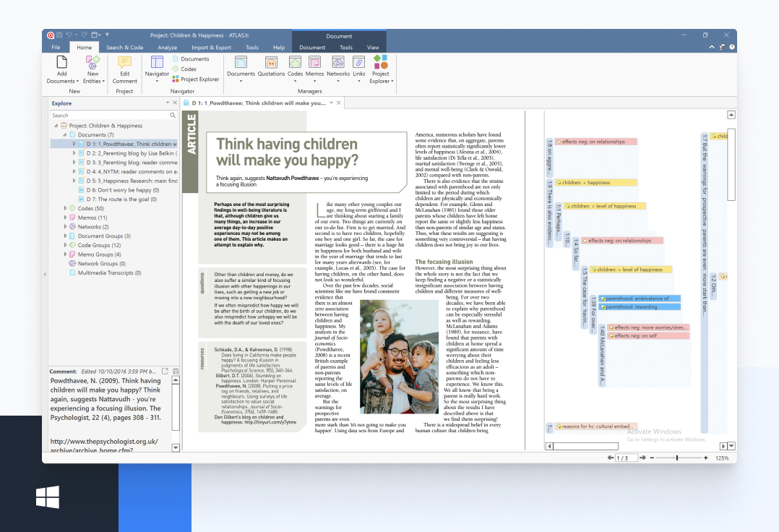The height and width of the screenshot is (532, 779).
Task: Open the Networks manager
Action: [x=337, y=64]
